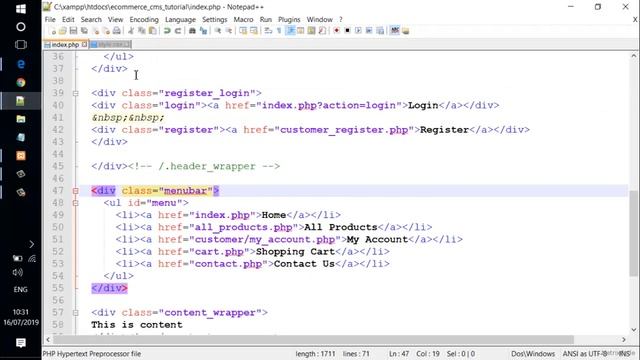This screenshot has height=360, width=640.
Task: Select the index.php tab
Action: pos(64,44)
